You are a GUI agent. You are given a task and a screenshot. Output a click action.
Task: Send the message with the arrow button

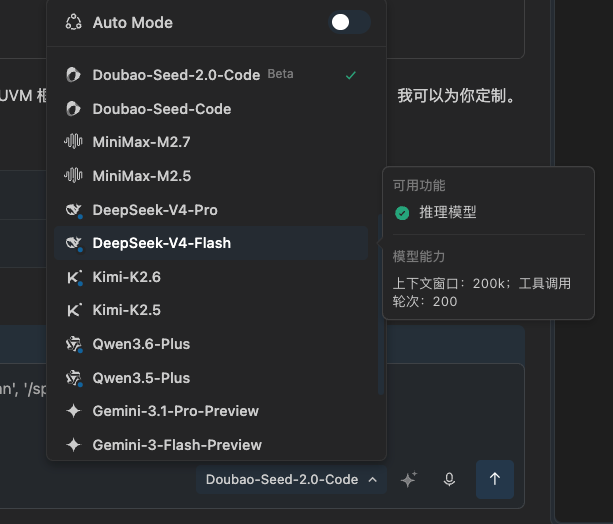click(495, 479)
